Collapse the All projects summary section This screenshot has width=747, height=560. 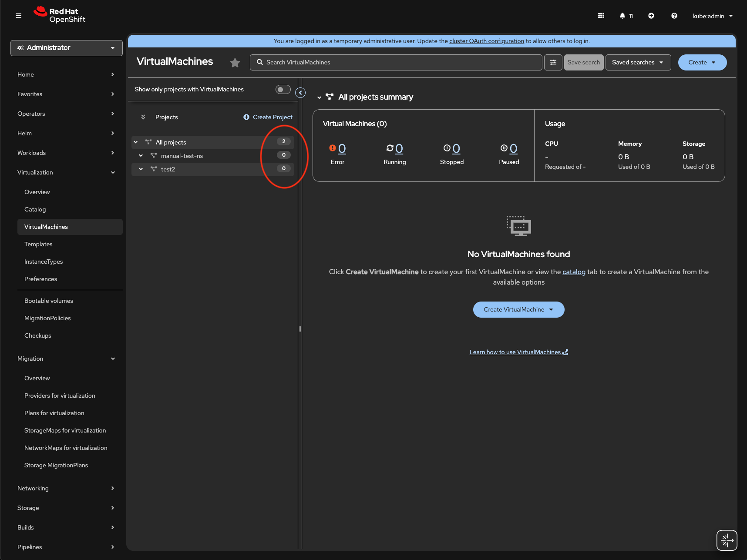point(319,97)
